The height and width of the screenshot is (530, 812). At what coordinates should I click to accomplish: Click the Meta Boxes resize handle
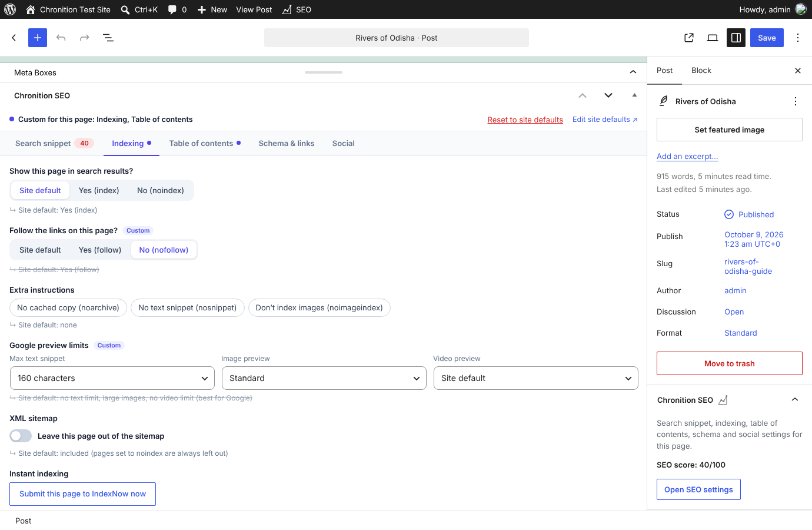pyautogui.click(x=324, y=72)
